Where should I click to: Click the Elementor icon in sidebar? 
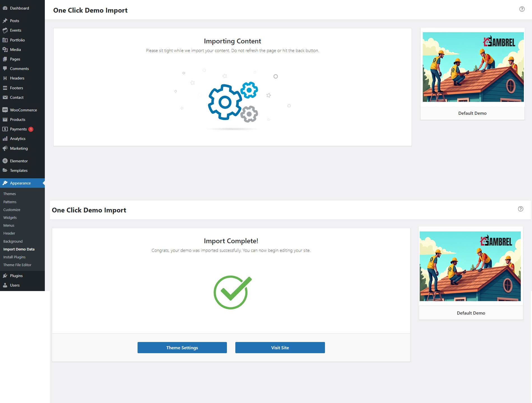(5, 161)
